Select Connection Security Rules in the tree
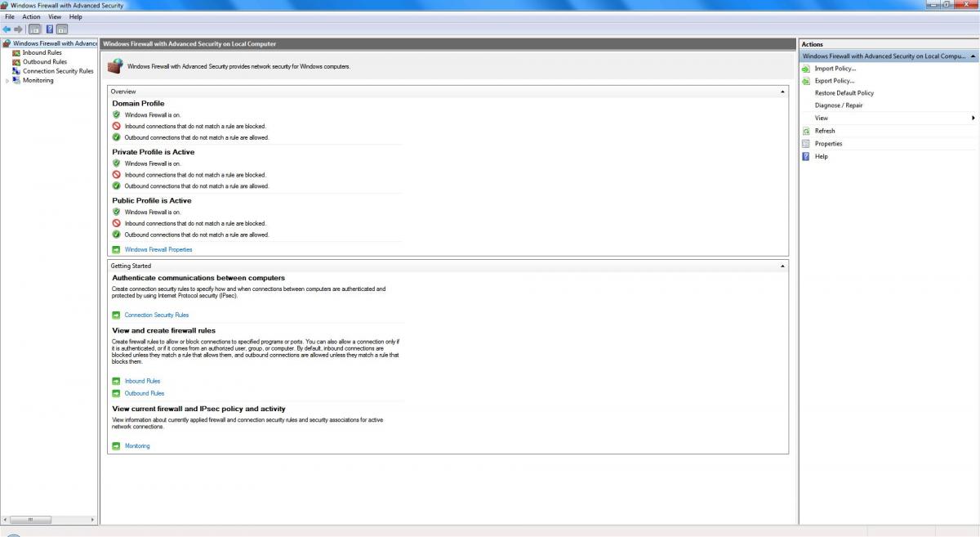The height and width of the screenshot is (537, 980). click(58, 71)
